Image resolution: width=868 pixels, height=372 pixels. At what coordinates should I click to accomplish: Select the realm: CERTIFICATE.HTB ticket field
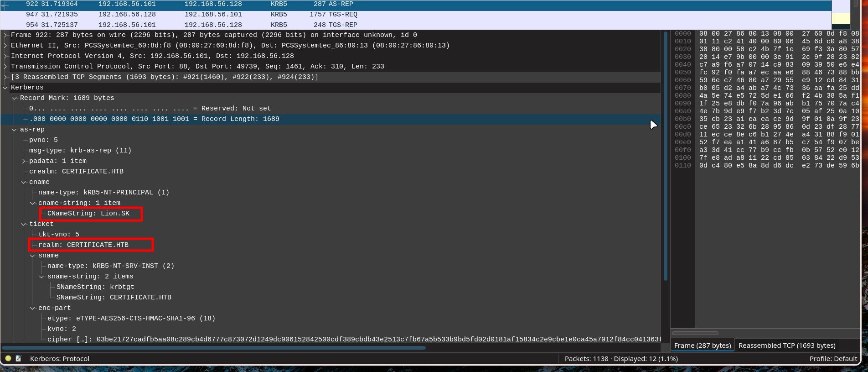[x=83, y=245]
